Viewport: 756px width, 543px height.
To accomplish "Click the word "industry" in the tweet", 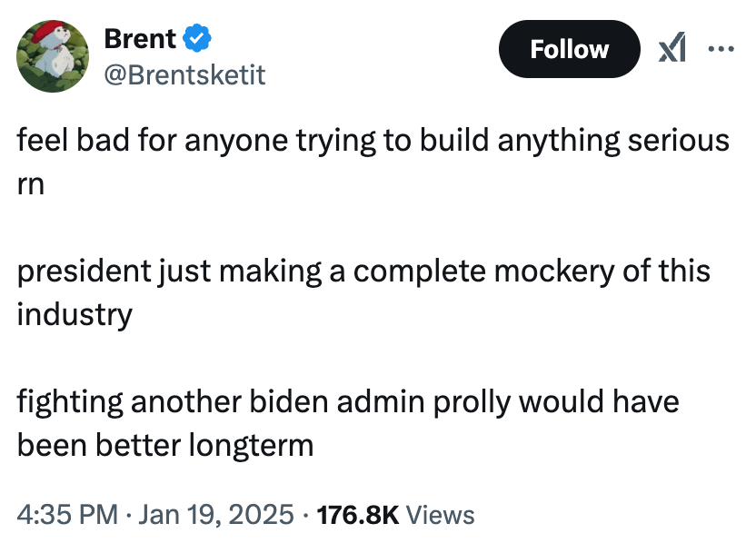I will click(x=75, y=314).
